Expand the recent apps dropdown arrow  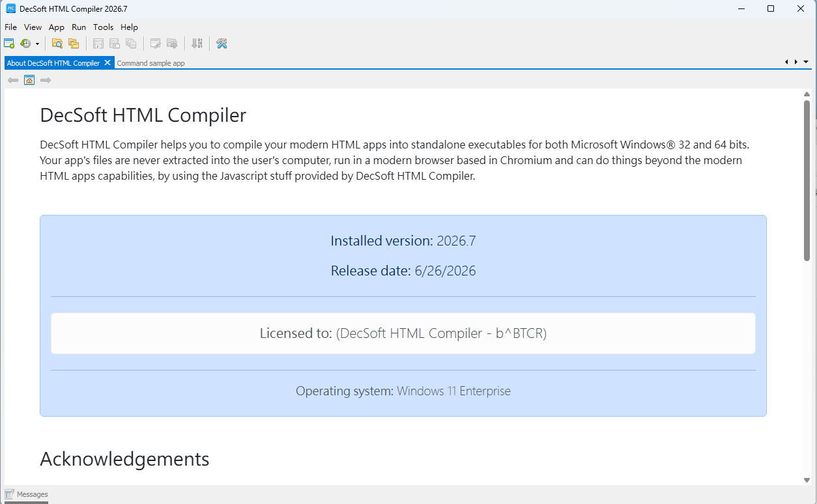[37, 44]
